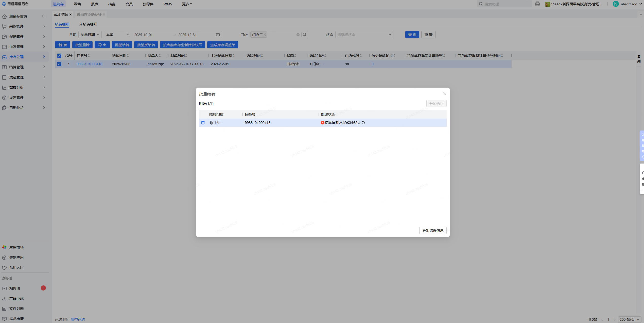Click the 导出错误信息 button

pyautogui.click(x=433, y=230)
